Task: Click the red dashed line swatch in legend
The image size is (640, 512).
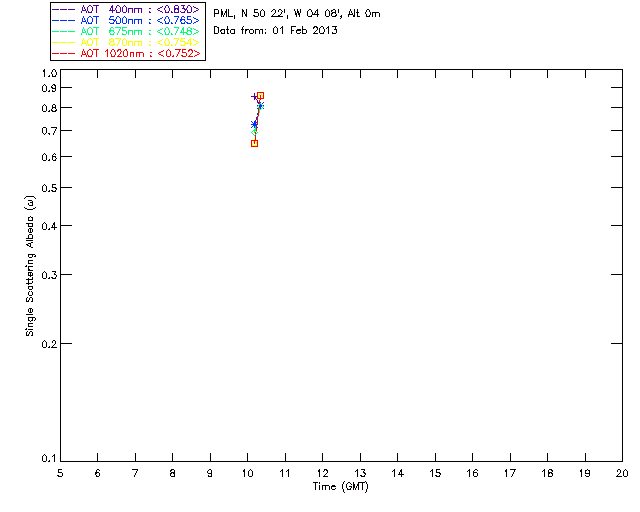Action: pyautogui.click(x=64, y=54)
